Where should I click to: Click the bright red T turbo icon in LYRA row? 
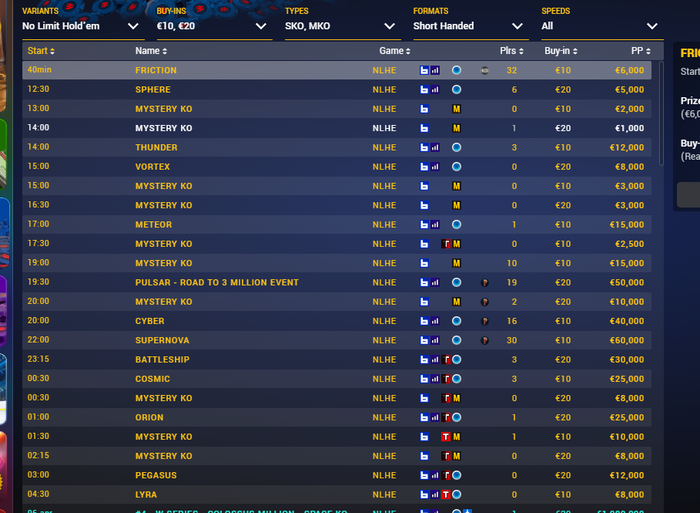(446, 494)
